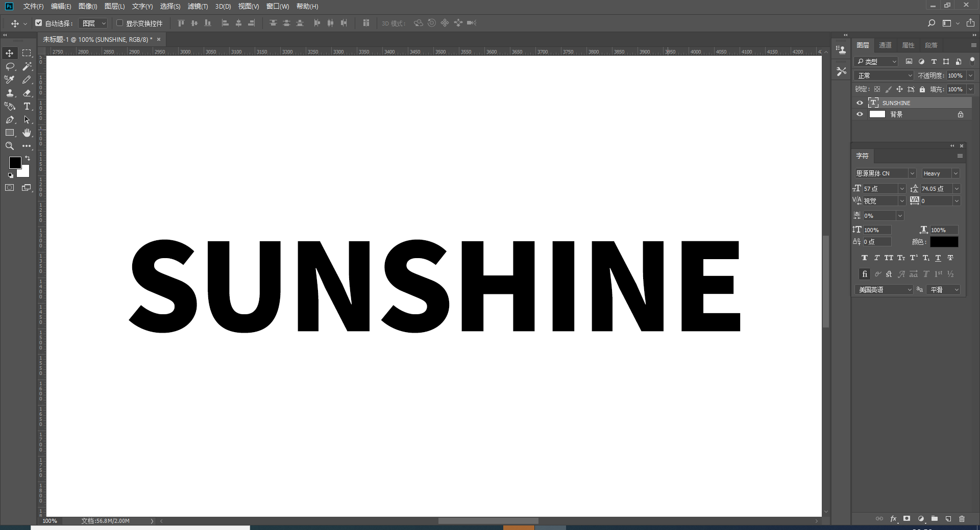
Task: Select the Move tool in toolbox
Action: tap(10, 53)
